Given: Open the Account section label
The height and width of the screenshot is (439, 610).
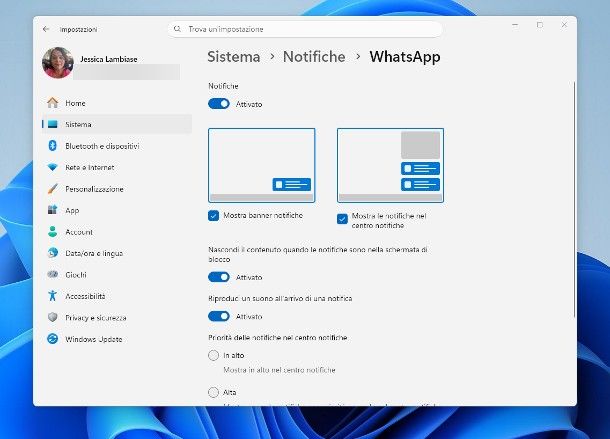Looking at the screenshot, I should click(79, 232).
